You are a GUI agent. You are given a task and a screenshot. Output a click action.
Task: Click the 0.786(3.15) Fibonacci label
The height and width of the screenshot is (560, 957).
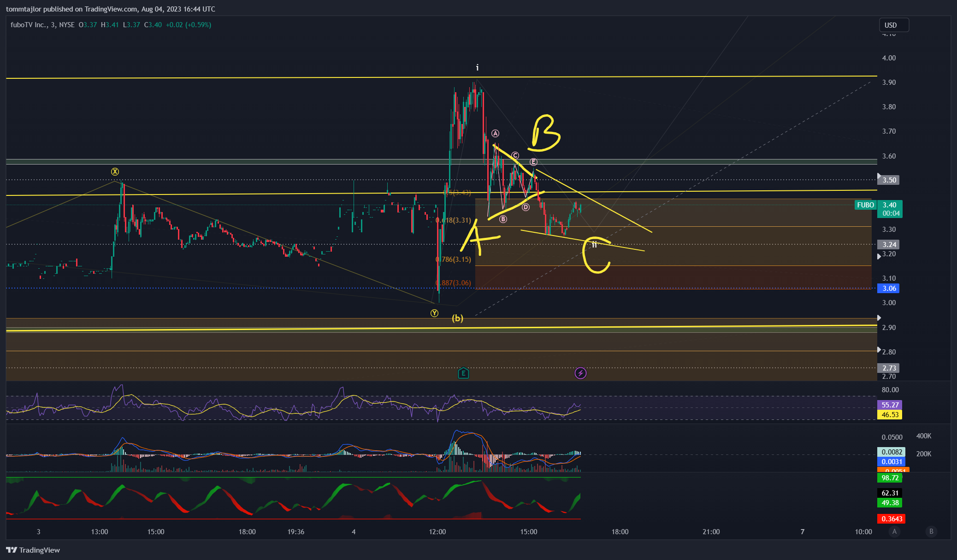pyautogui.click(x=454, y=259)
